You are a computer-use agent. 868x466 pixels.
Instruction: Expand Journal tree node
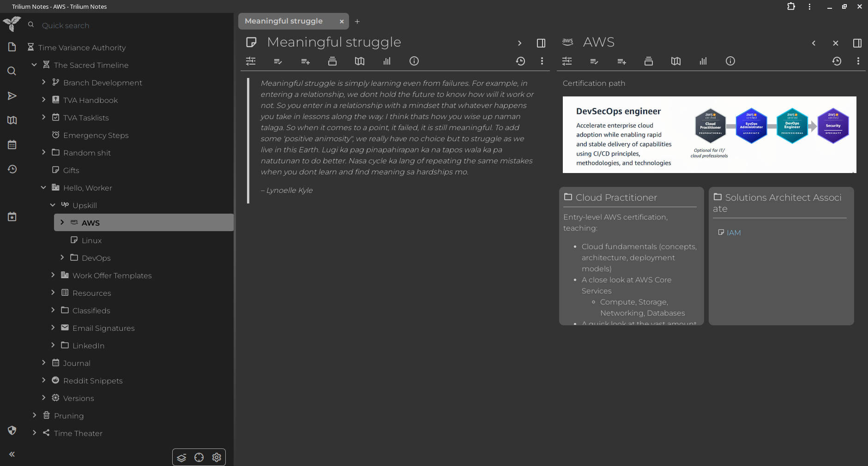[x=43, y=363]
